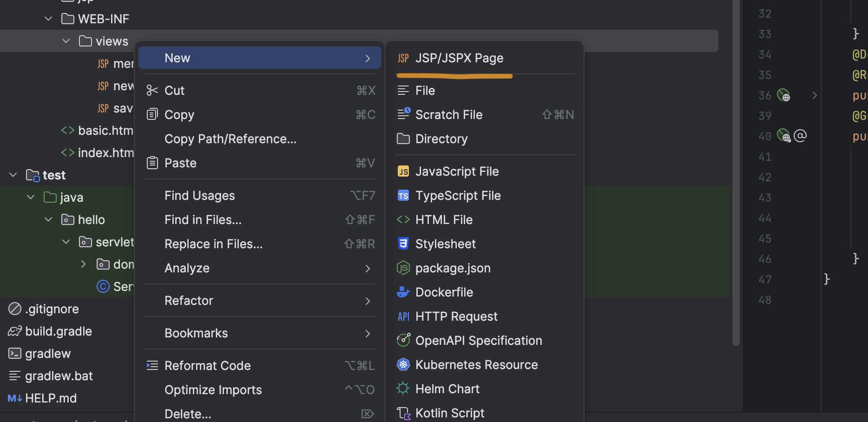This screenshot has height=422, width=868.
Task: Click the TypeScript File icon
Action: coord(403,196)
